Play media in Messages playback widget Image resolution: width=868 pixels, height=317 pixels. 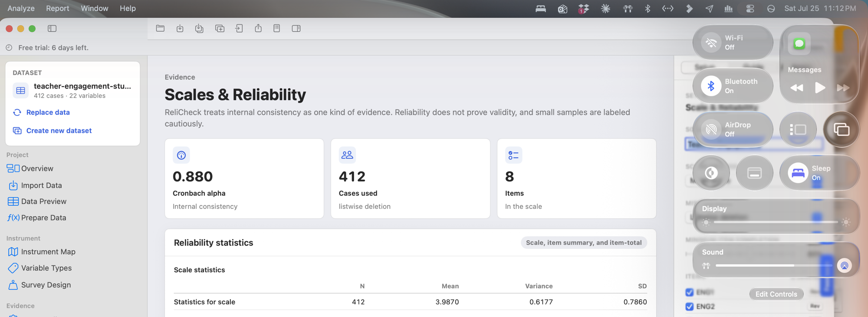[820, 88]
